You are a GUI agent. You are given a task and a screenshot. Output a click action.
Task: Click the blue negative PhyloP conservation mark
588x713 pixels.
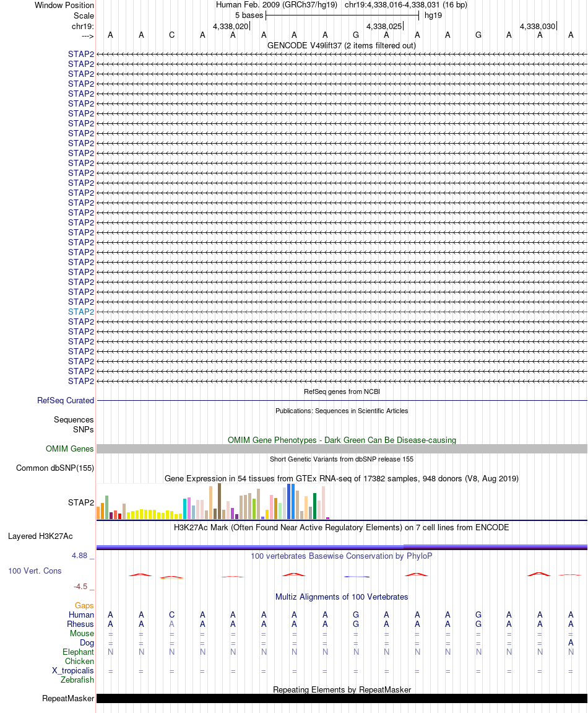pyautogui.click(x=357, y=577)
